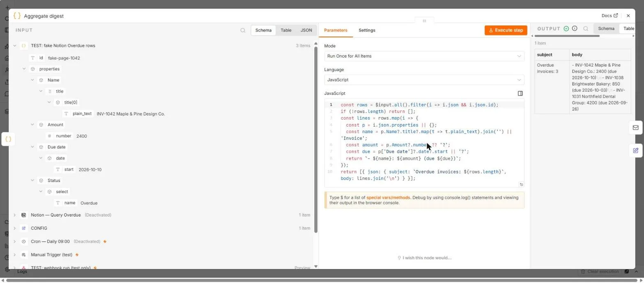Switch INPUT view to Schema
The image size is (644, 283).
click(263, 30)
